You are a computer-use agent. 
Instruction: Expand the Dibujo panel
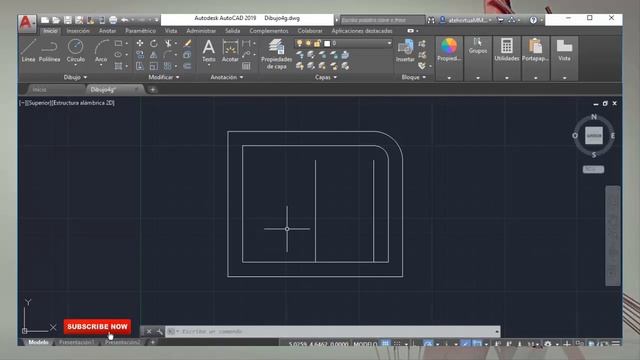click(75, 77)
